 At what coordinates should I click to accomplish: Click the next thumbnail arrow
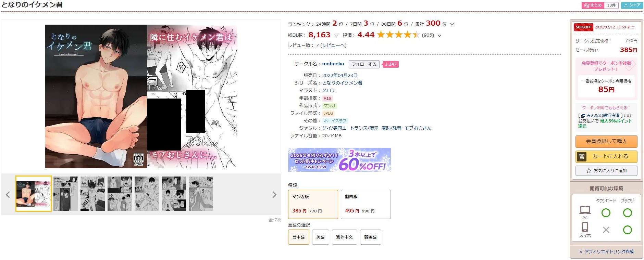274,195
